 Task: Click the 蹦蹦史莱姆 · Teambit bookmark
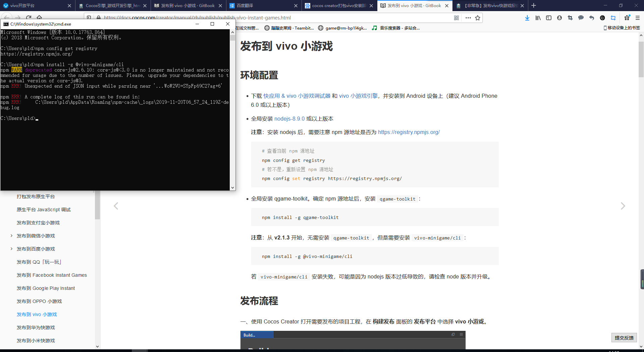pyautogui.click(x=289, y=28)
